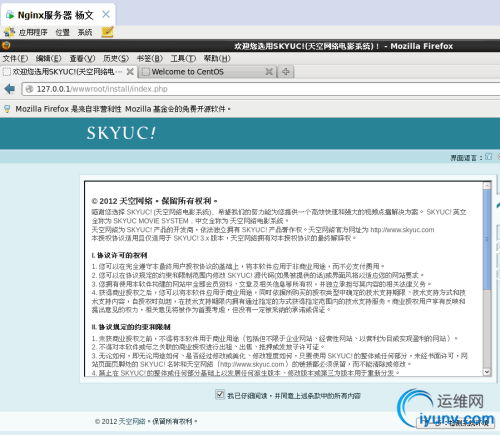Click the http://www.skyuc.com text in license
The height and width of the screenshot is (435, 500).
402,230
